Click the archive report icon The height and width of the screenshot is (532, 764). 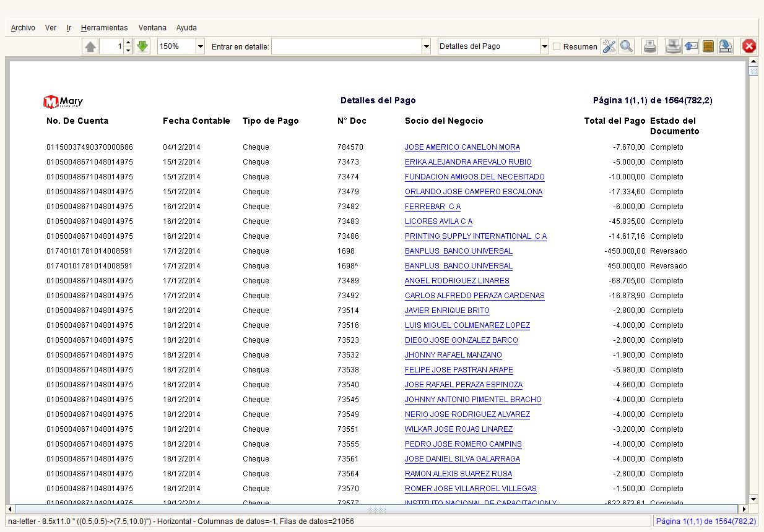click(x=708, y=46)
